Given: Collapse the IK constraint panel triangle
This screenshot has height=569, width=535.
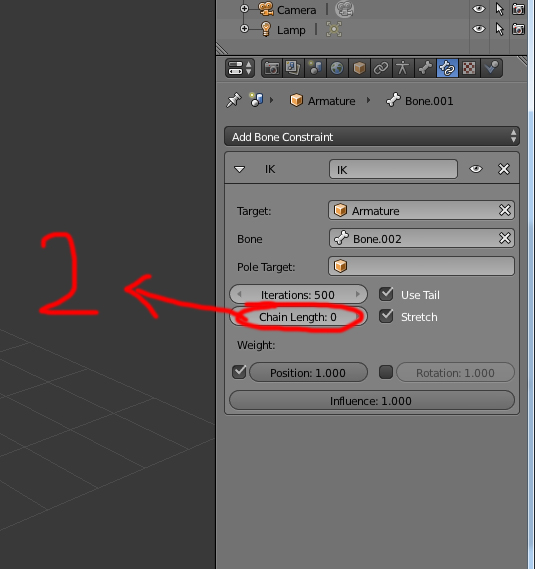Looking at the screenshot, I should tap(240, 169).
